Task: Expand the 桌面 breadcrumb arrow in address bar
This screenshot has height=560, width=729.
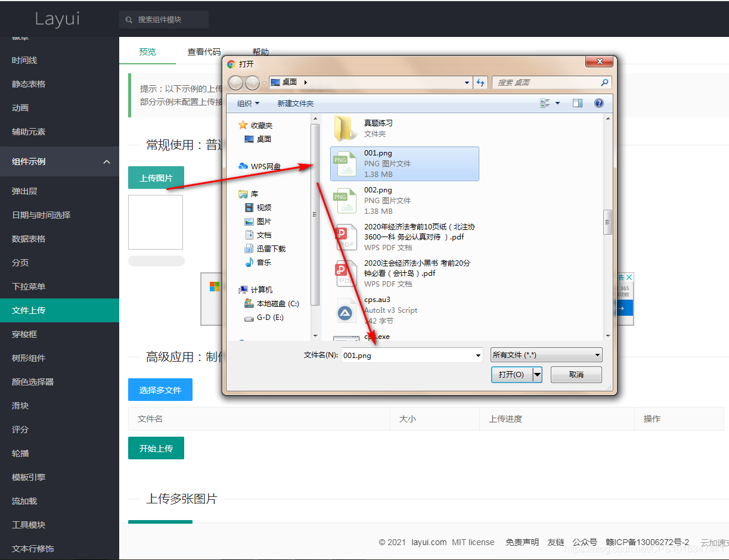Action: (x=306, y=82)
